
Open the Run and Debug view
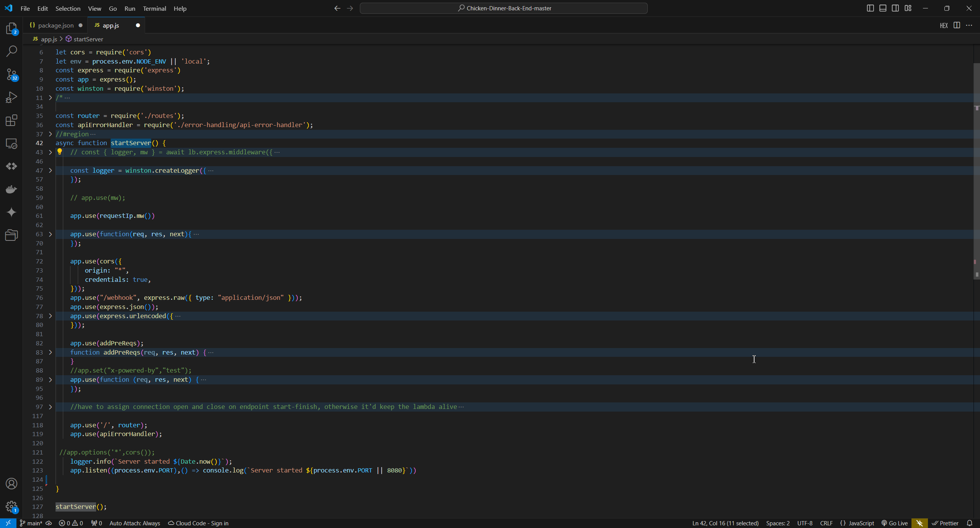(11, 97)
